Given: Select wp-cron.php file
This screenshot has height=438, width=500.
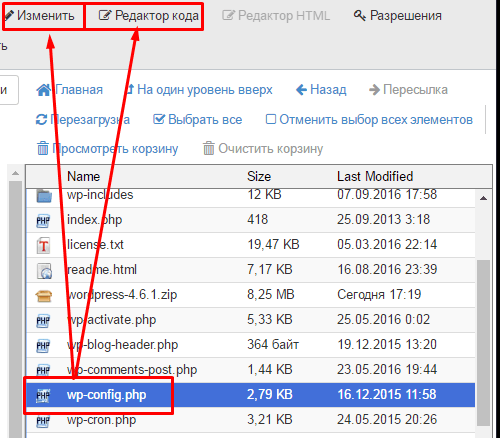Looking at the screenshot, I should pyautogui.click(x=251, y=420).
